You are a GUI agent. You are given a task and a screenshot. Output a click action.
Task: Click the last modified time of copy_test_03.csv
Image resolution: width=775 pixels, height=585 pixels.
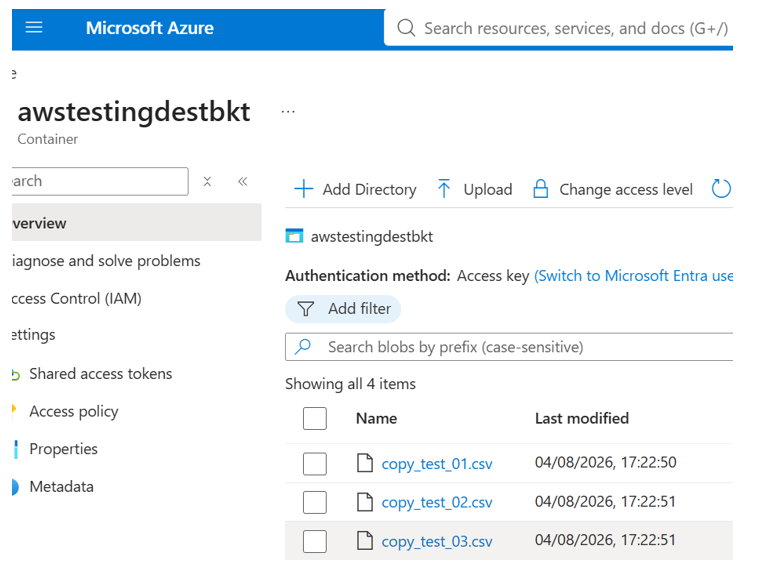[x=605, y=540]
